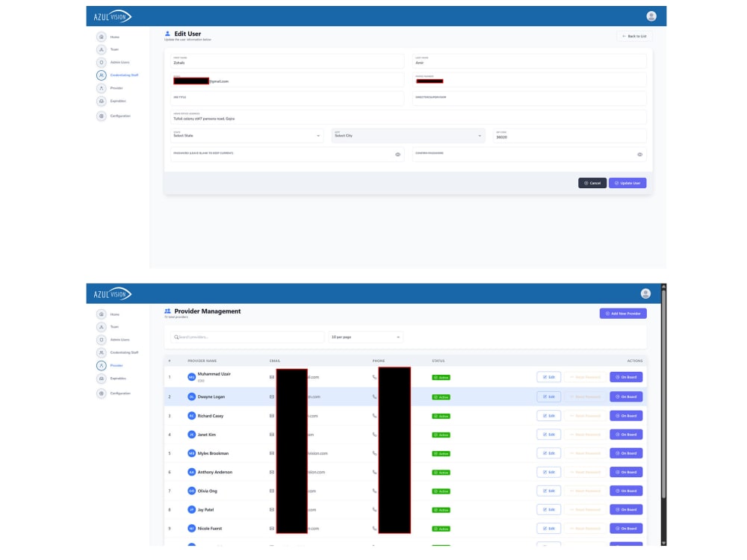
Task: Click envelope icon in Olivia Ong row
Action: coord(272,491)
